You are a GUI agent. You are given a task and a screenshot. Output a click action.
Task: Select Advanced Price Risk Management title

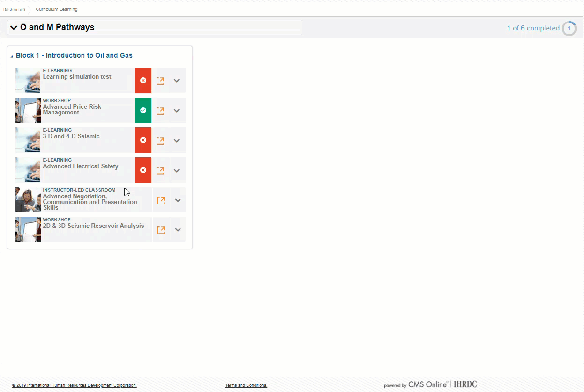tap(72, 110)
